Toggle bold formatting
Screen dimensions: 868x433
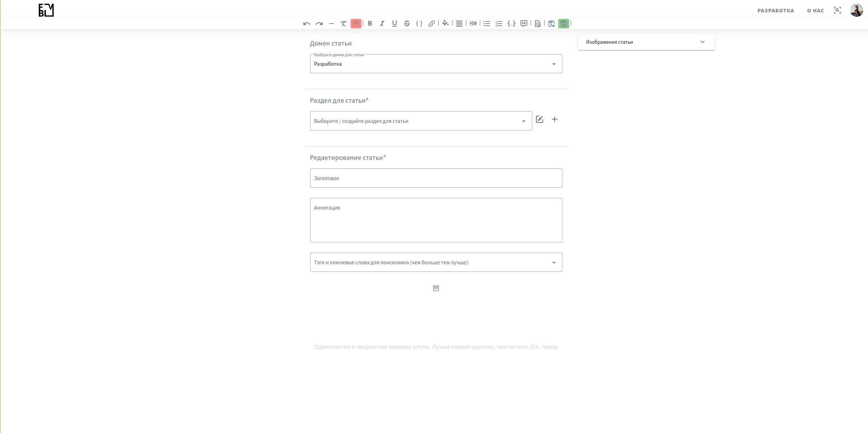[x=370, y=24]
